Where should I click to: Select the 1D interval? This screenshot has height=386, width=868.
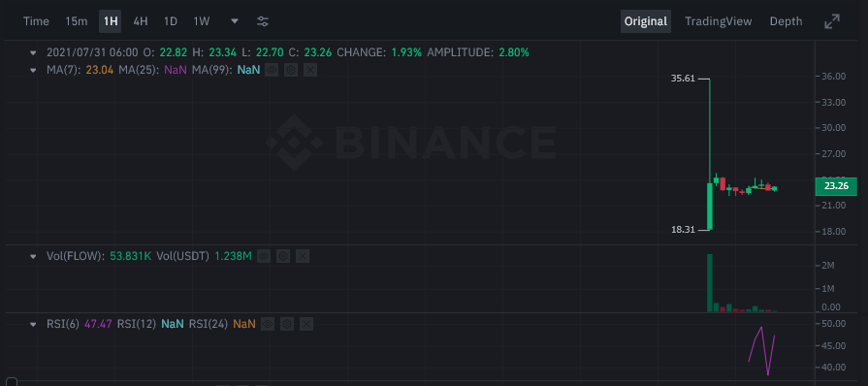pyautogui.click(x=171, y=21)
